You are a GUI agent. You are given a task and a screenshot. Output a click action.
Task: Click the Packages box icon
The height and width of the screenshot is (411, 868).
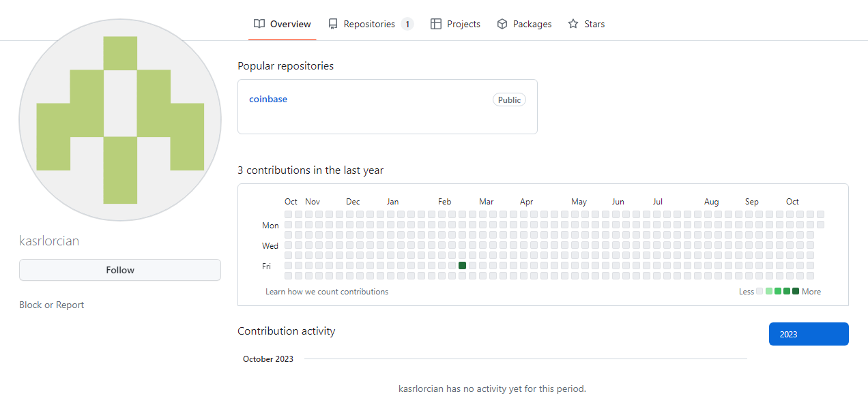coord(502,23)
